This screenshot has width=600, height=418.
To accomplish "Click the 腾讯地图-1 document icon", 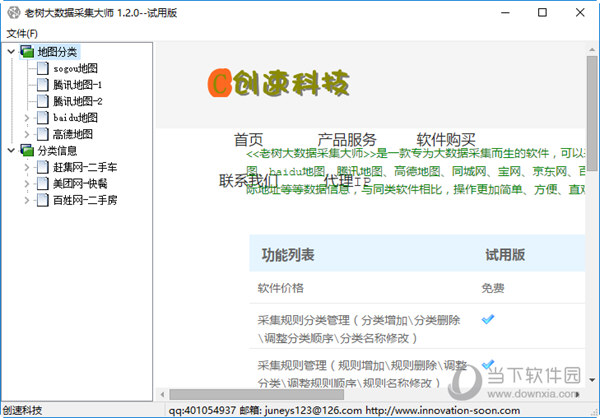I will (42, 85).
